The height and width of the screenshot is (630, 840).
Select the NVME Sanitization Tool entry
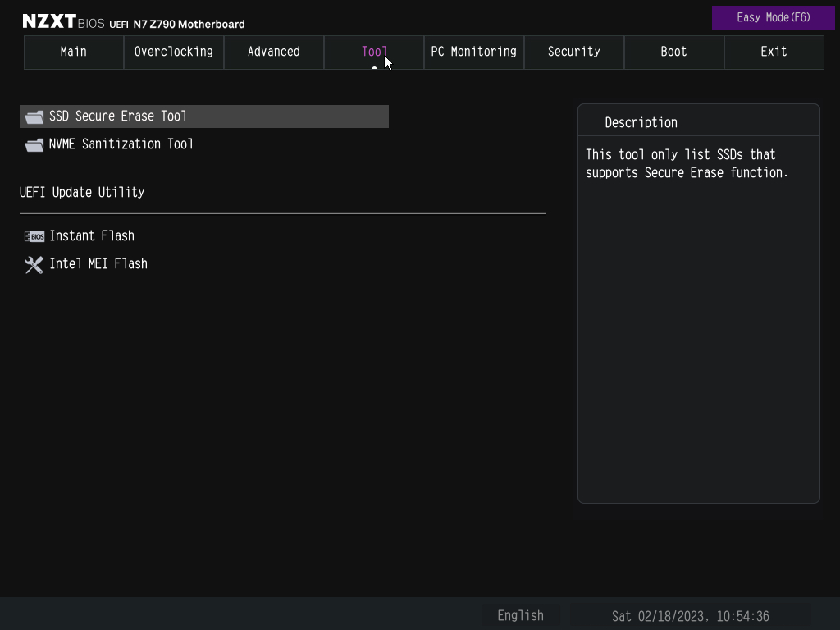[121, 144]
